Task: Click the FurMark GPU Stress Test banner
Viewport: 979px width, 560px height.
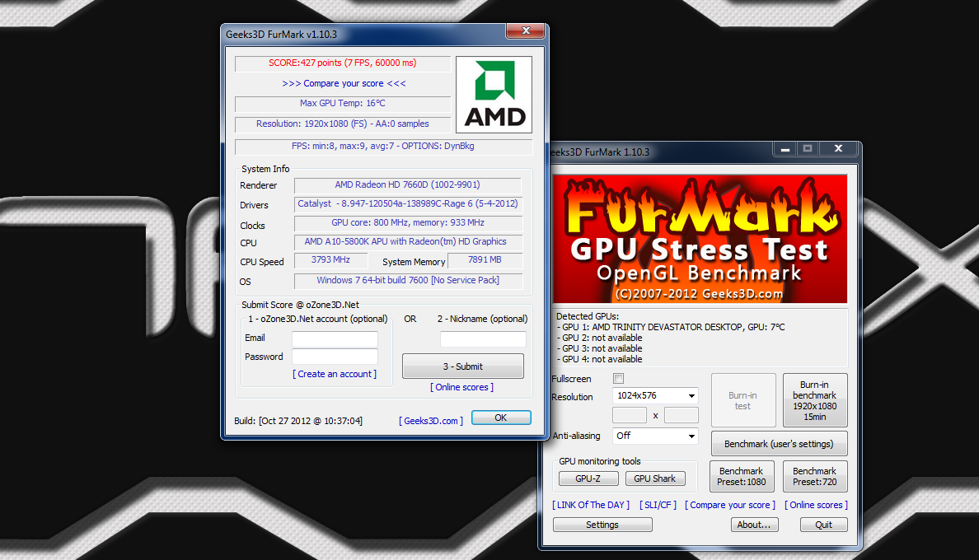Action: coord(700,239)
